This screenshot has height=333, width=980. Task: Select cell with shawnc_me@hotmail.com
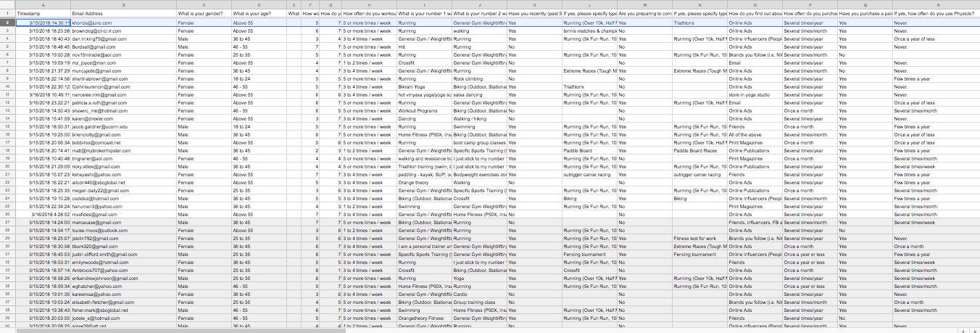pos(122,111)
